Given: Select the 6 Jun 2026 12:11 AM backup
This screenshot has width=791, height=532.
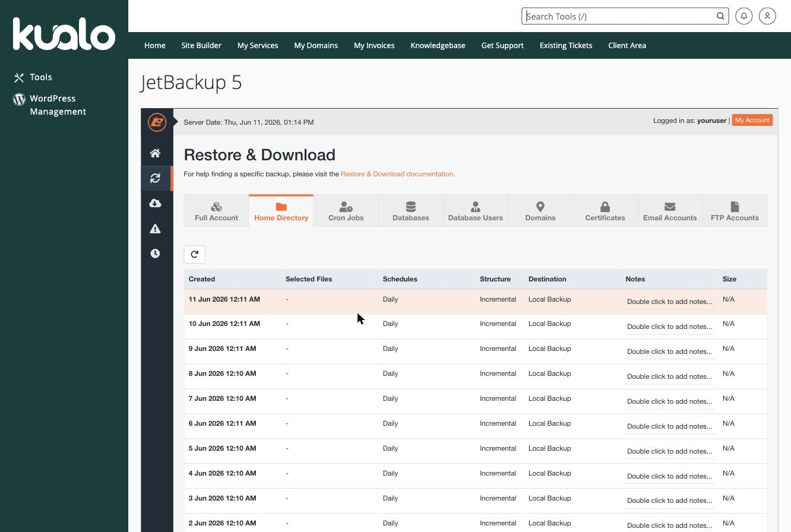Looking at the screenshot, I should point(476,426).
